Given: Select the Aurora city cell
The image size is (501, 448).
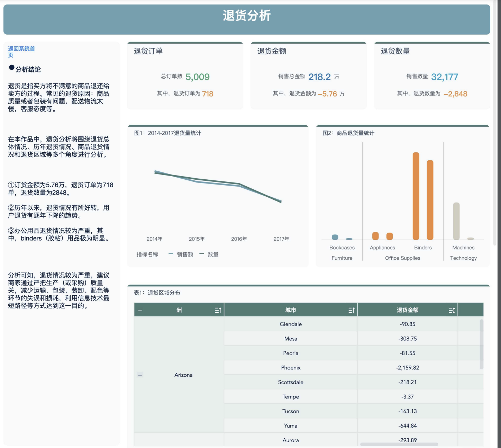Looking at the screenshot, I should (291, 440).
